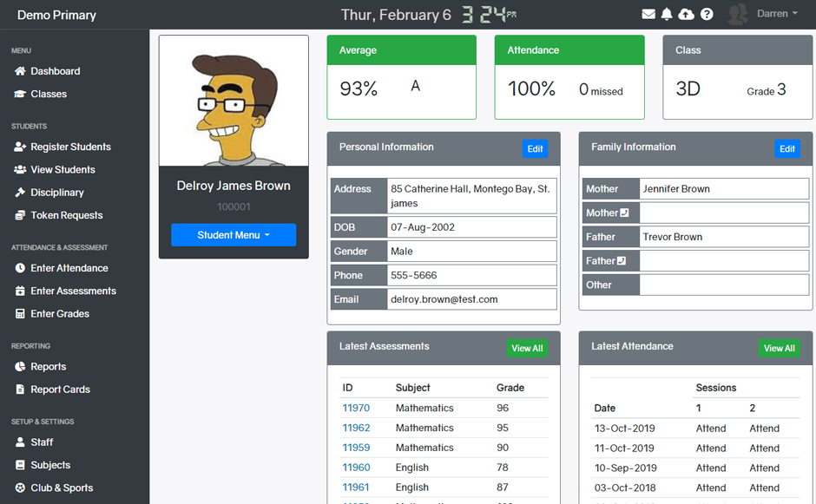
Task: Click the Email field delroy.brown@test.com
Action: [471, 299]
